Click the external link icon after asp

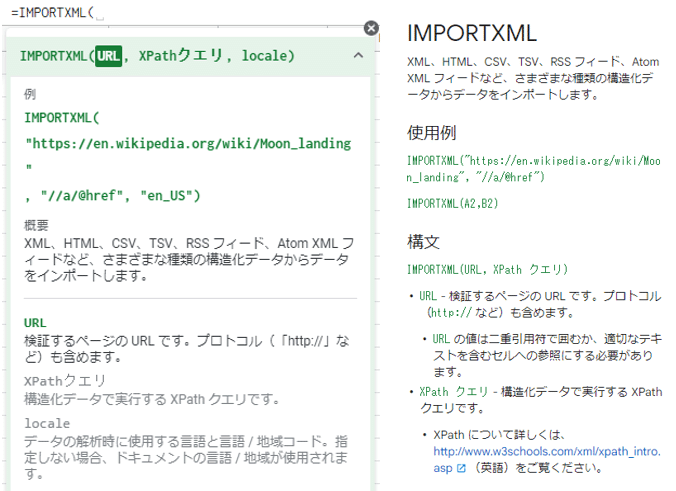tap(461, 468)
